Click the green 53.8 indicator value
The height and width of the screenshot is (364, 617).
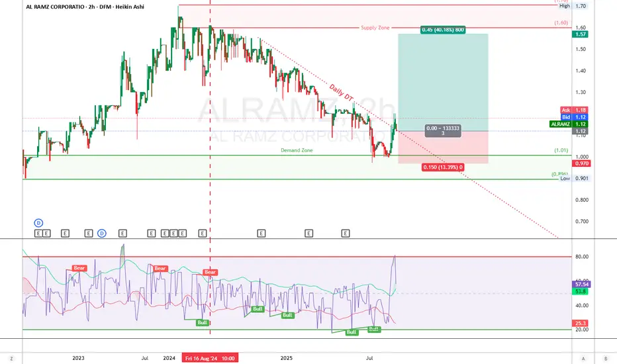pyautogui.click(x=581, y=291)
